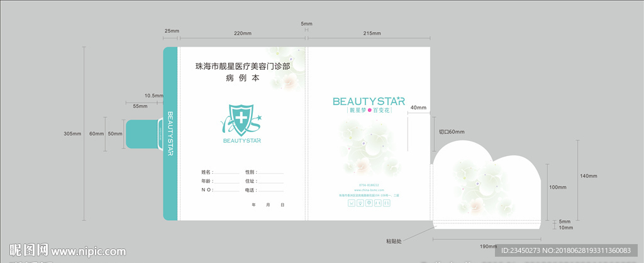Click the 年龄 field label
This screenshot has width=644, height=263.
pyautogui.click(x=207, y=181)
